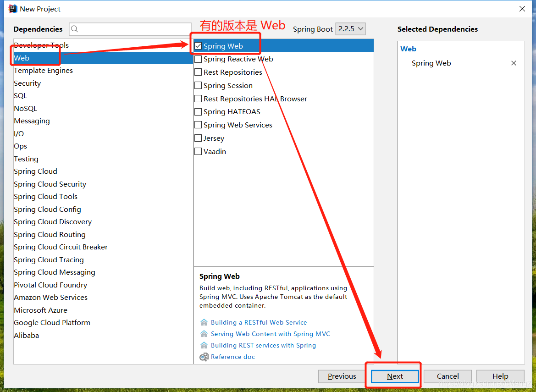Enable the Jersey dependency checkbox

coord(198,138)
